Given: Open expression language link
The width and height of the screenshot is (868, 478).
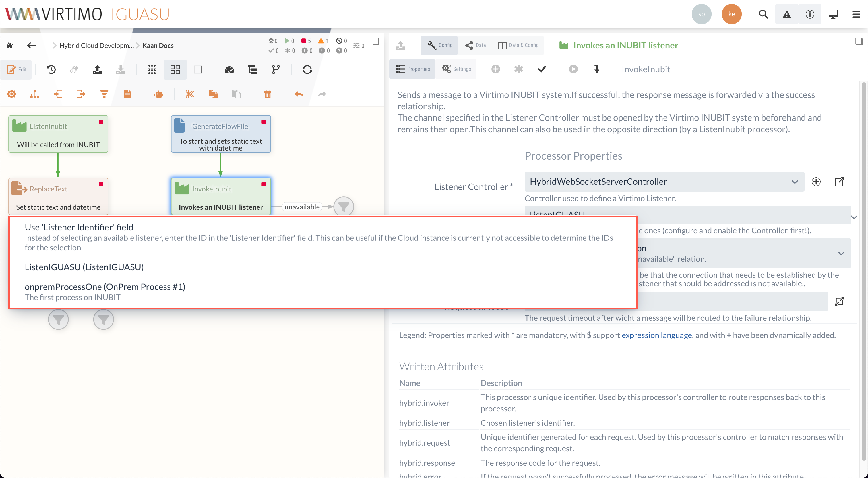Looking at the screenshot, I should 656,335.
